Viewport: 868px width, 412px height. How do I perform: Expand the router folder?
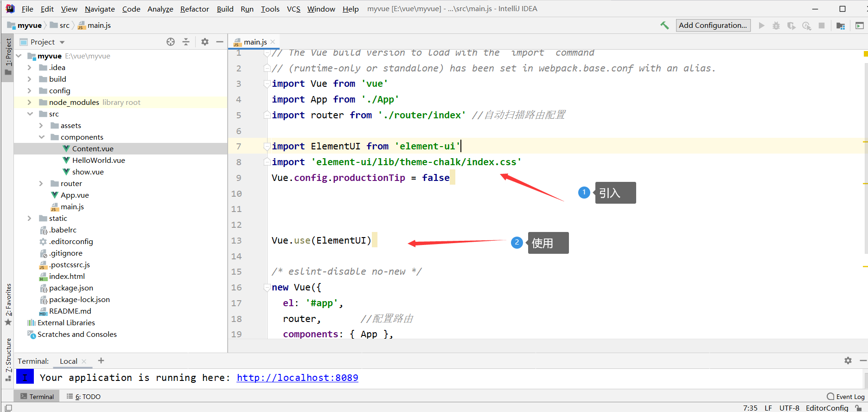(x=41, y=183)
